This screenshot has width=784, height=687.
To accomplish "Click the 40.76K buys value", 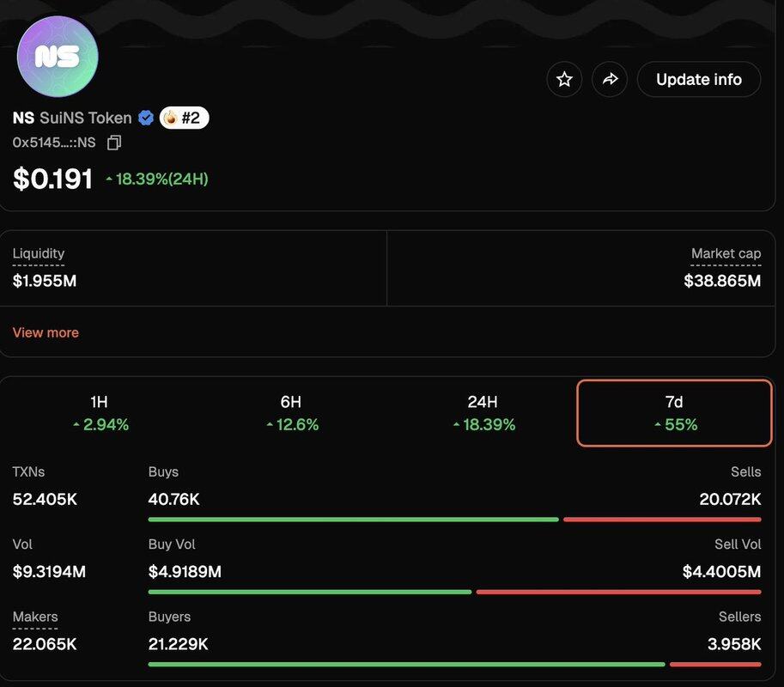I will [x=174, y=499].
